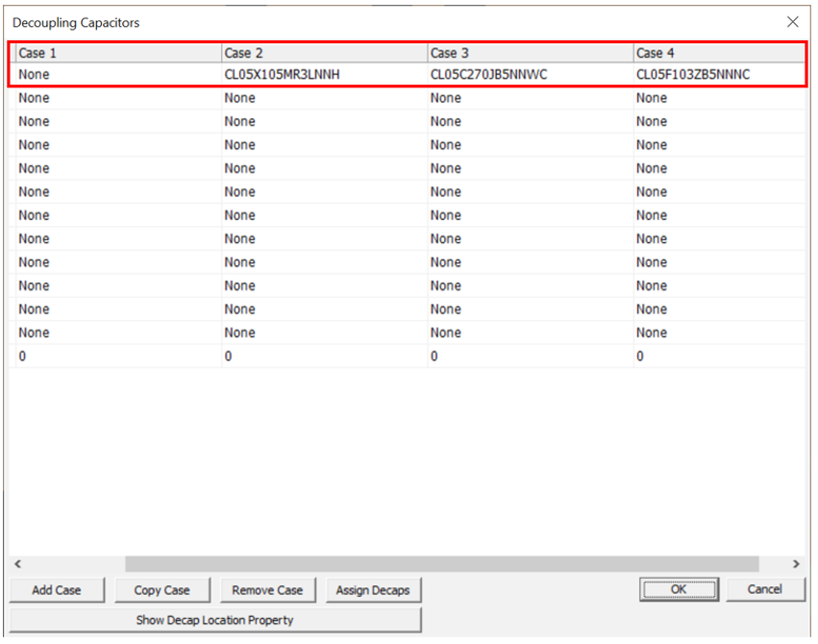Screen dimensions: 818x644
Task: Click the first None cell under Case 1
Action: (34, 74)
